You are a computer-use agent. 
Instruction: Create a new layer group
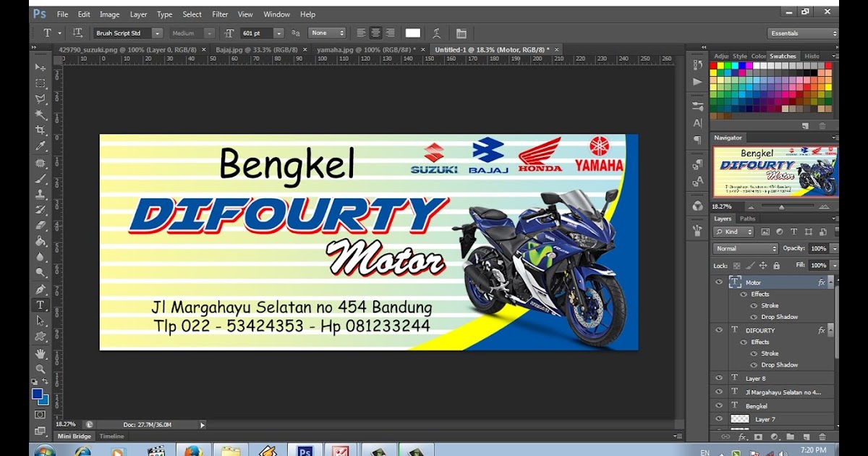(x=790, y=437)
